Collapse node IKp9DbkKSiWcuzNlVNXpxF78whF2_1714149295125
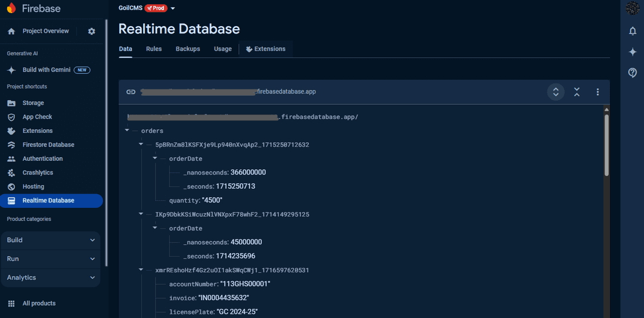The width and height of the screenshot is (644, 318). click(141, 214)
